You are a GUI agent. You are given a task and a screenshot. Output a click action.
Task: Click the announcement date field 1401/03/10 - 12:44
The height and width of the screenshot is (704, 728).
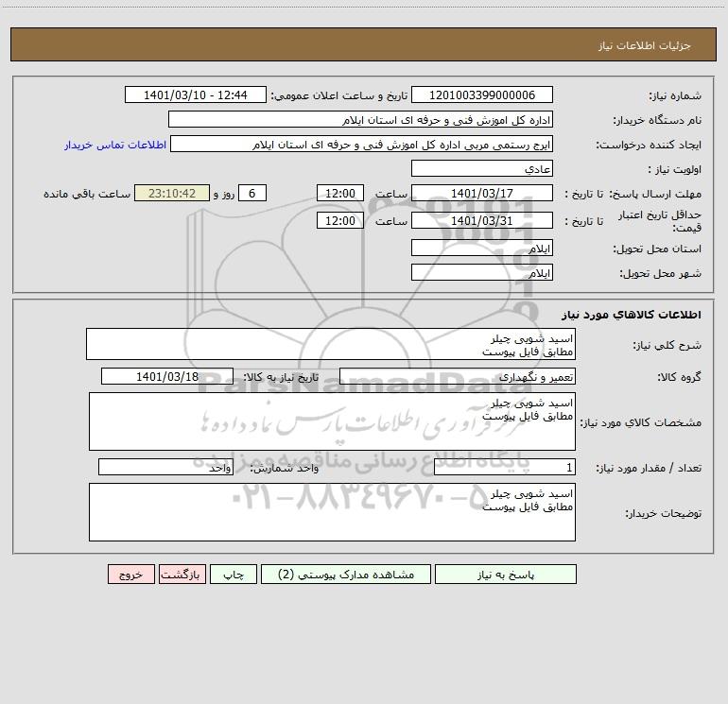pos(196,94)
